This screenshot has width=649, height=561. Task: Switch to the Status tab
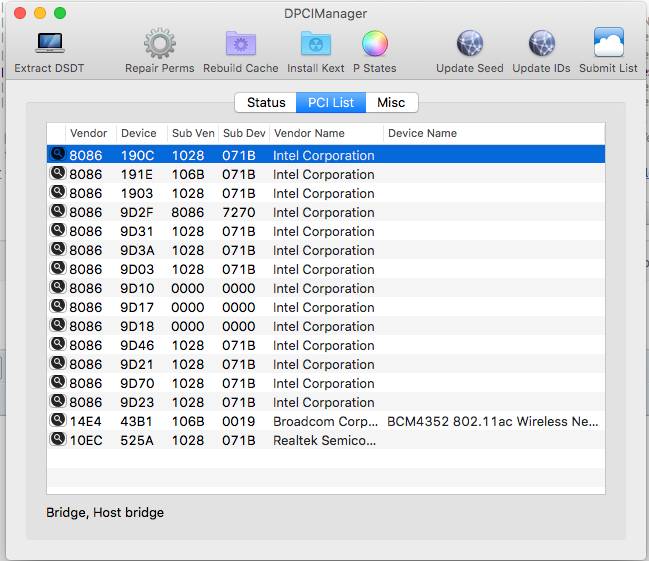click(266, 103)
